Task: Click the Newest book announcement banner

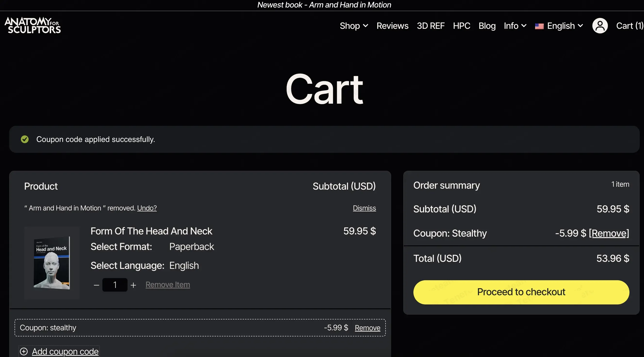Action: pyautogui.click(x=324, y=5)
